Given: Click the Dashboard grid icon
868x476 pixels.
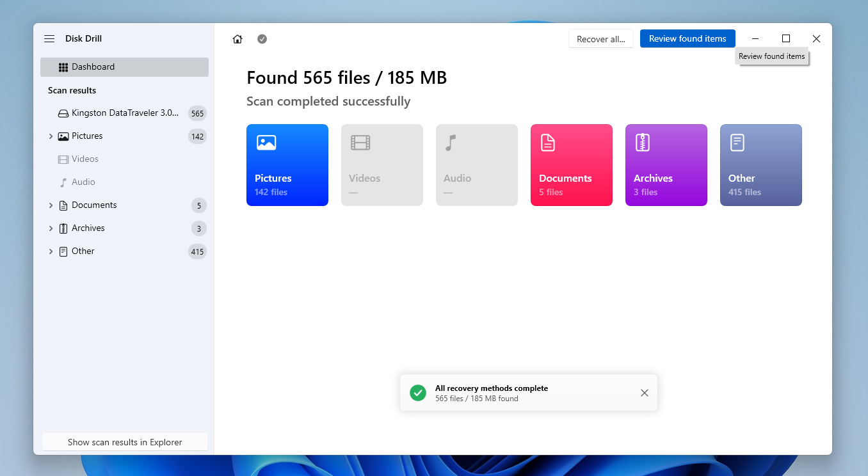Looking at the screenshot, I should (63, 67).
